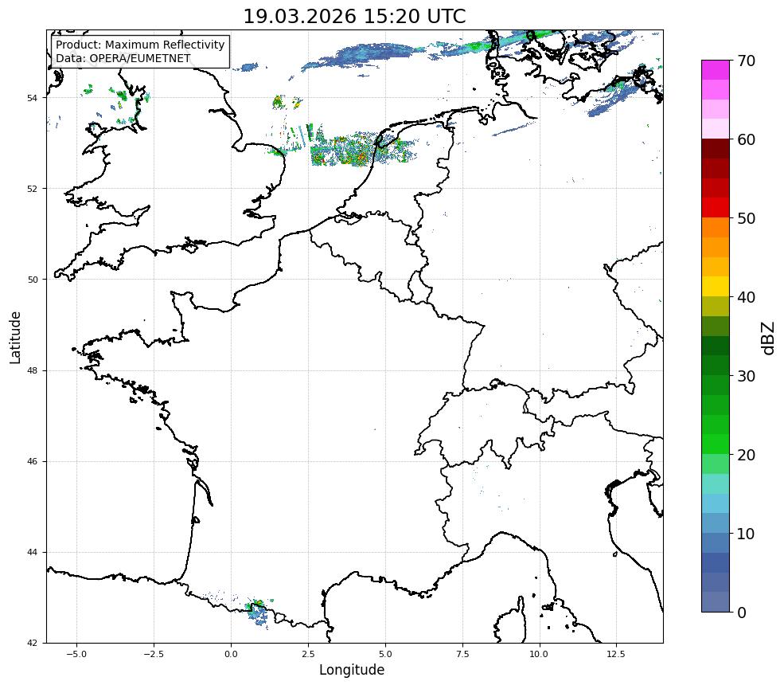Click the radar echo cluster over the Pyrenees
This screenshot has width=784, height=685.
coord(258,612)
